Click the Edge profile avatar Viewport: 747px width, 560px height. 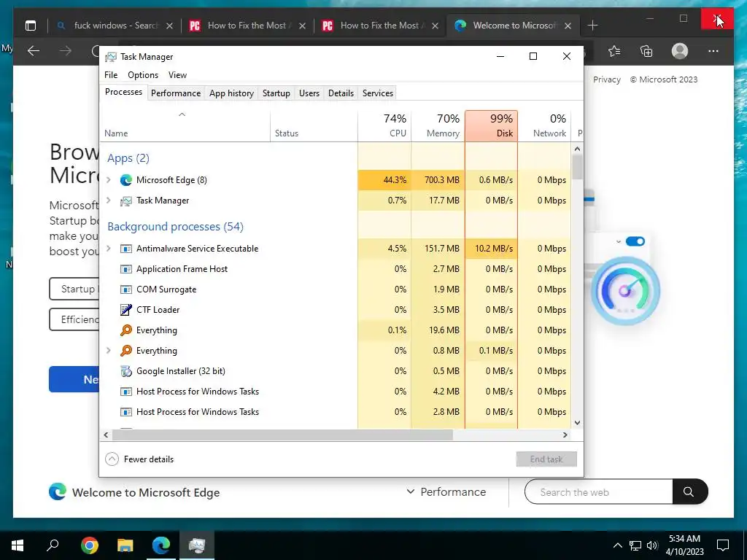[680, 51]
